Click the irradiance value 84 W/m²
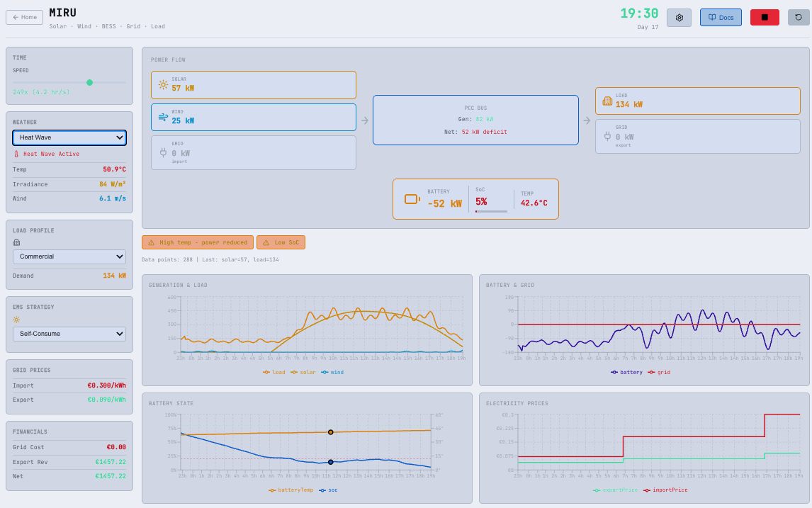The image size is (812, 508). [113, 184]
